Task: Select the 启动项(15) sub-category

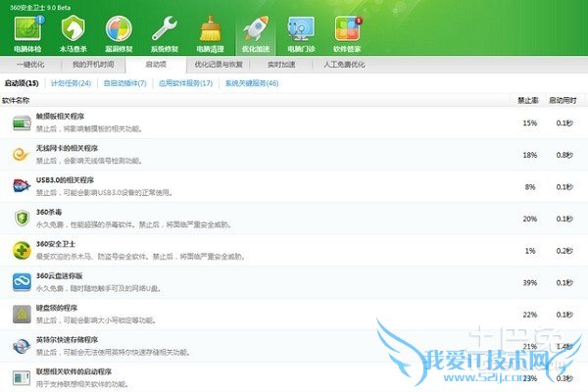Action: coord(22,83)
